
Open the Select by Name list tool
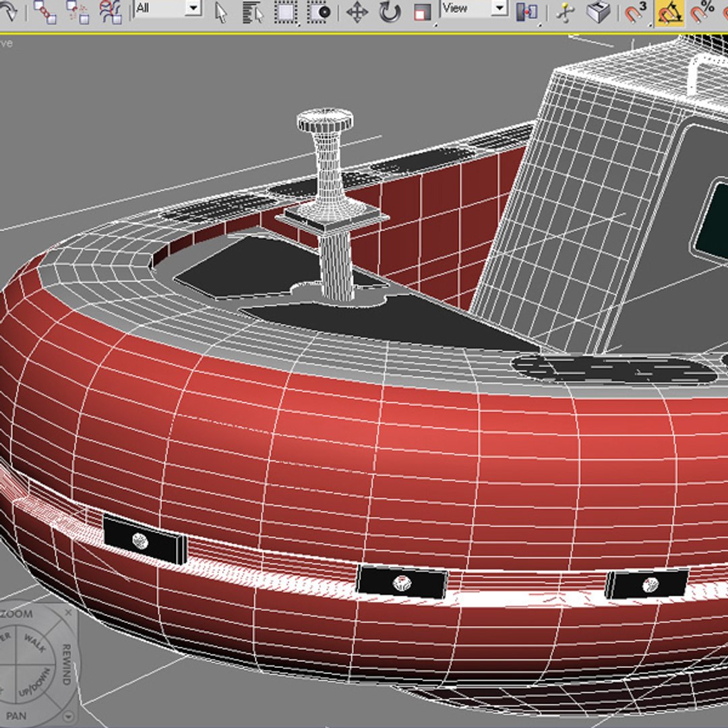(x=253, y=13)
